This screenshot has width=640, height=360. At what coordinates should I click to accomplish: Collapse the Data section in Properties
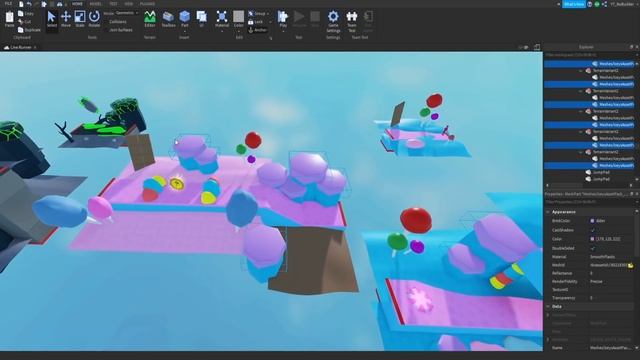click(548, 306)
